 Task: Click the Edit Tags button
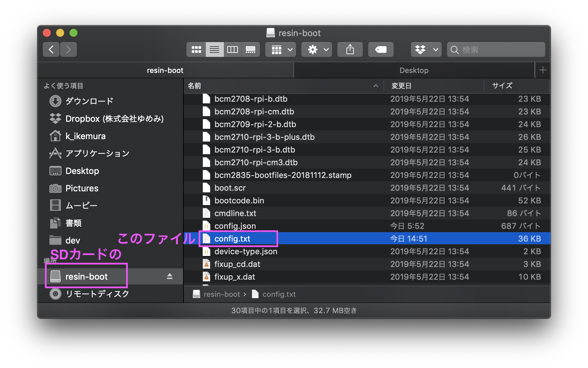[x=381, y=50]
